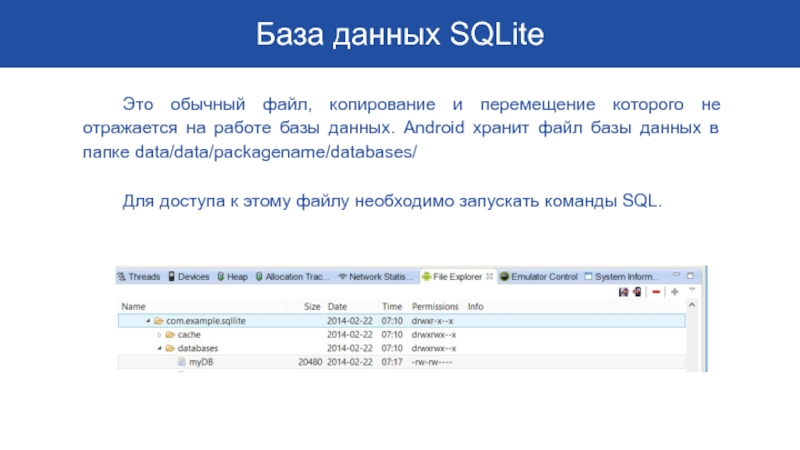Select the myDB file
Viewport: 800px width, 450px height.
pos(201,362)
